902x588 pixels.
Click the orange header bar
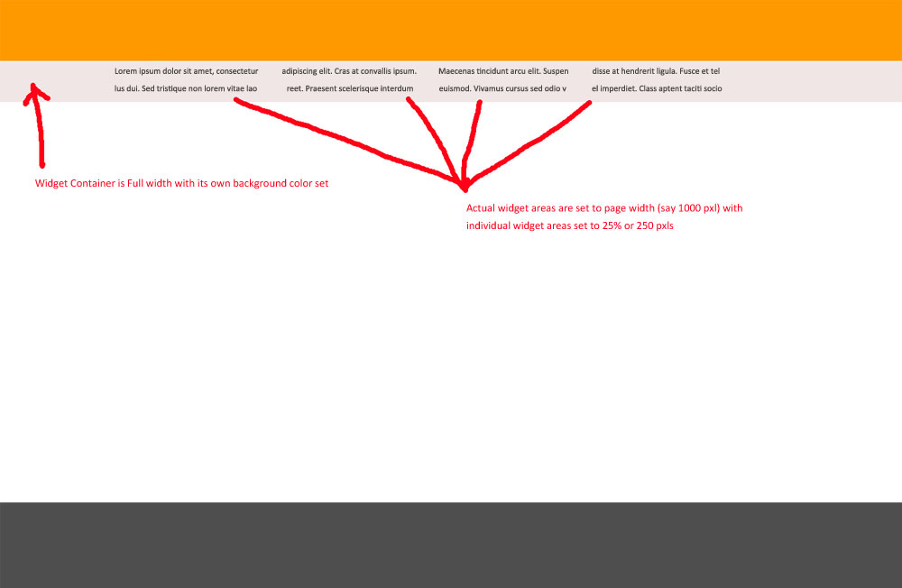point(451,29)
